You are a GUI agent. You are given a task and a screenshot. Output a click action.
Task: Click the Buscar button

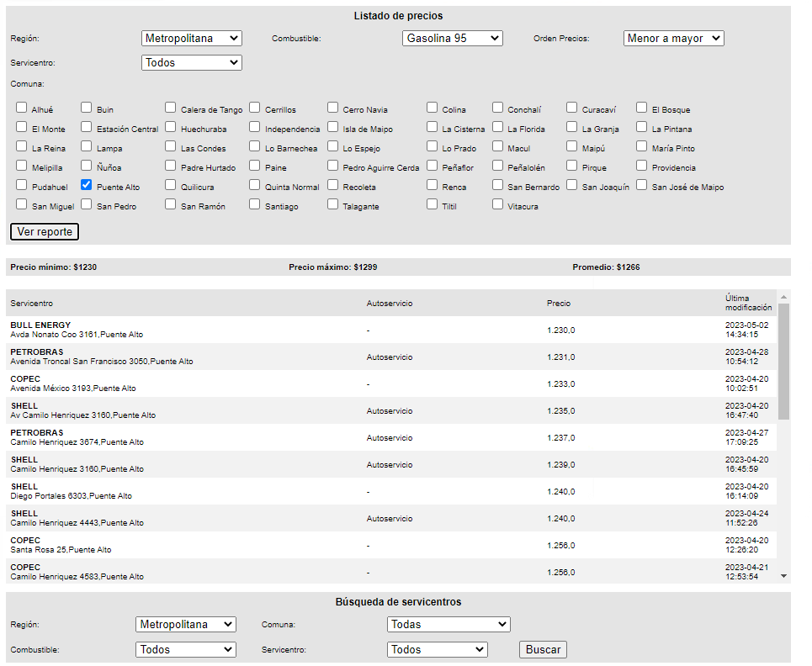[543, 649]
